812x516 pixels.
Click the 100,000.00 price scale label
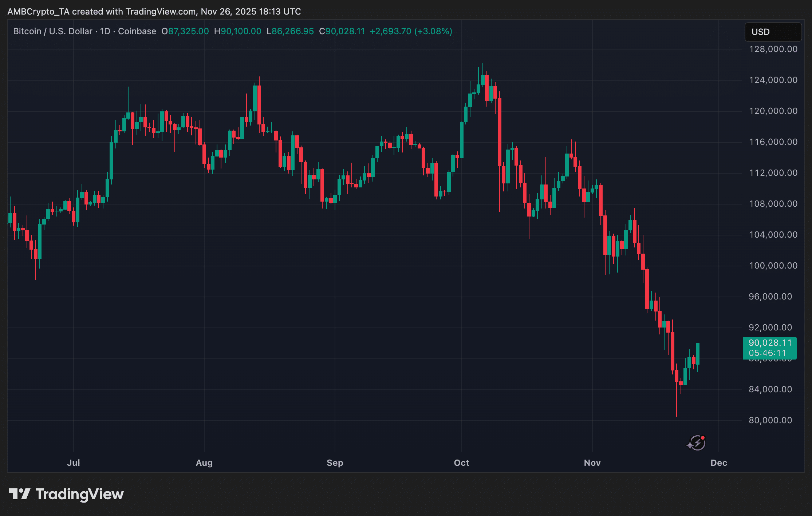pyautogui.click(x=773, y=266)
